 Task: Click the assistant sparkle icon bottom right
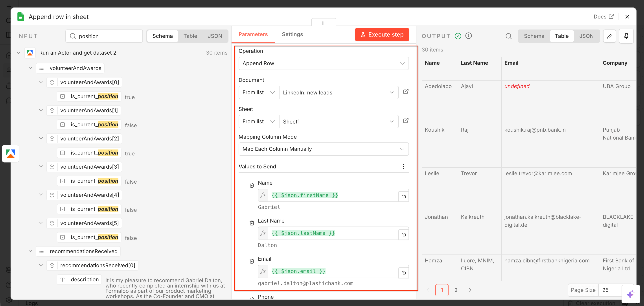point(631,294)
